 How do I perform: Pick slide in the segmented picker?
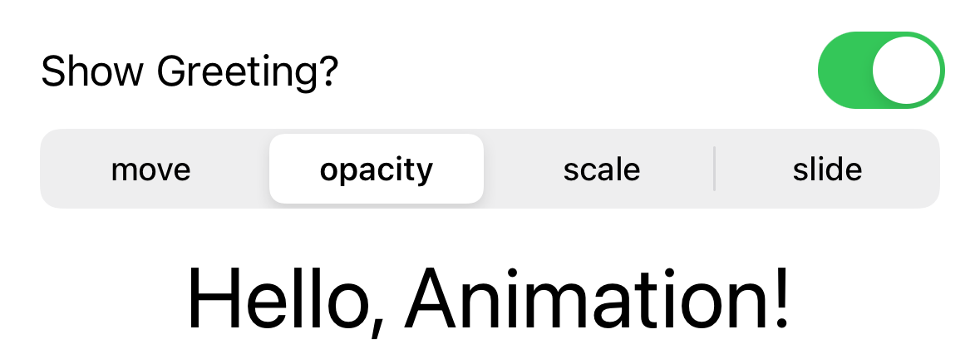827,170
